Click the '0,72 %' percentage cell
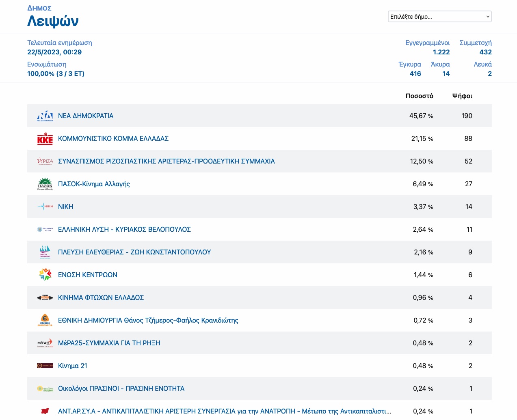This screenshot has height=420, width=517. (424, 320)
